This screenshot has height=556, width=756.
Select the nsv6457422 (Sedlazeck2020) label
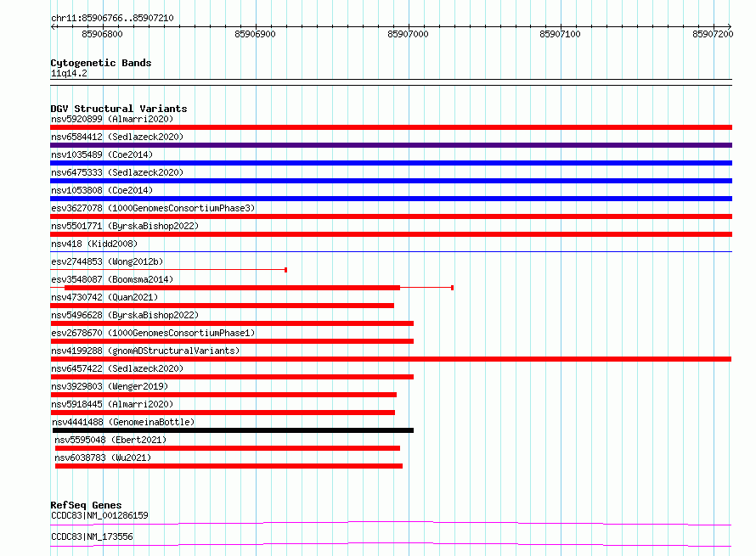click(x=117, y=368)
